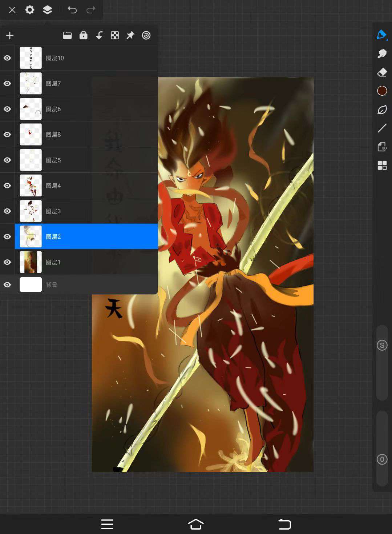392x534 pixels.
Task: Select the 图层1 layer thumbnail
Action: pyautogui.click(x=31, y=262)
